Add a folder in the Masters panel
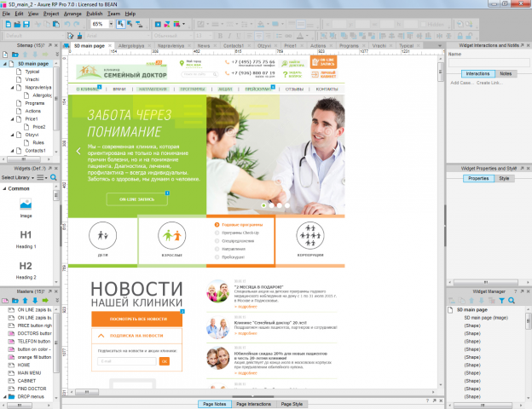 (x=15, y=301)
